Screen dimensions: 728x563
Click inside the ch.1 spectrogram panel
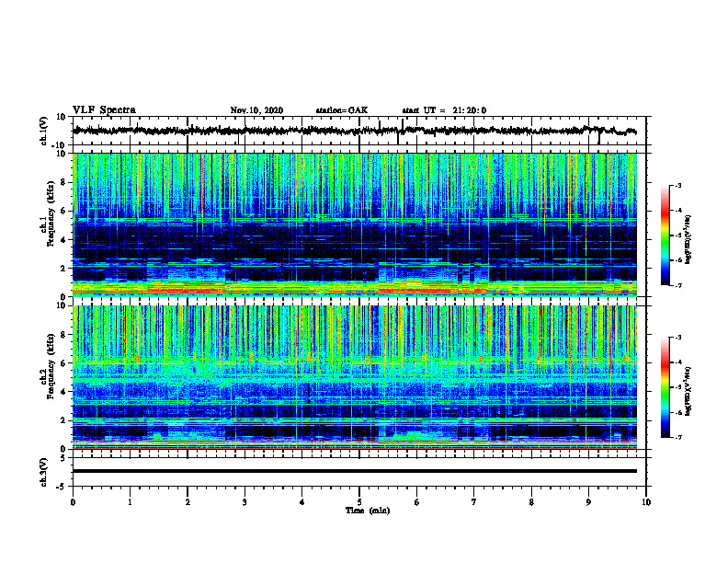click(x=355, y=224)
